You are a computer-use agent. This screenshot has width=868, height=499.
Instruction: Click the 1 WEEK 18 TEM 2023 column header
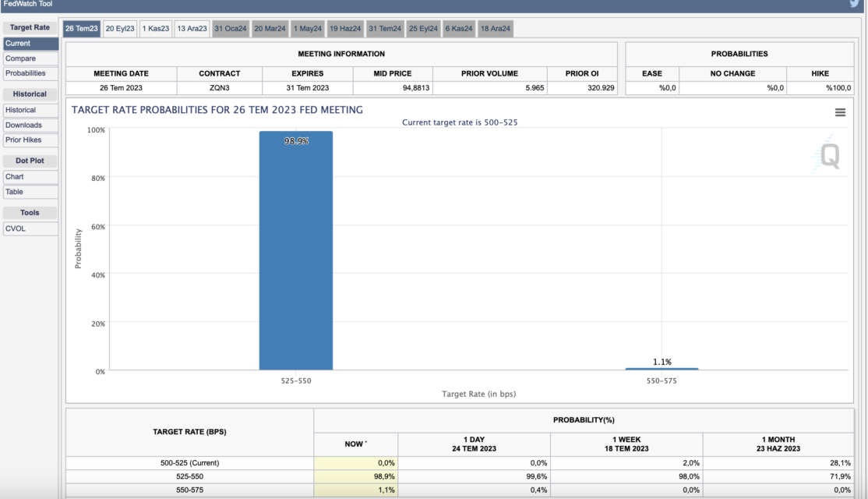[626, 444]
